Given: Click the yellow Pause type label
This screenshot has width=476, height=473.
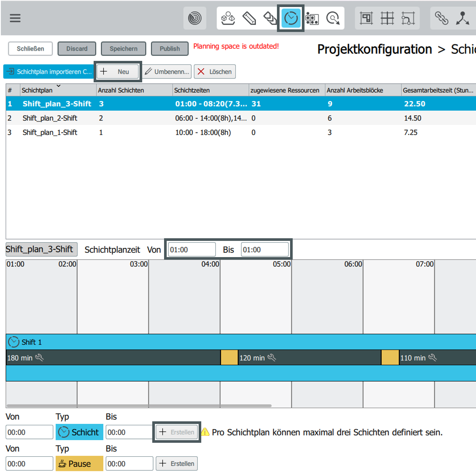Looking at the screenshot, I should point(79,463).
